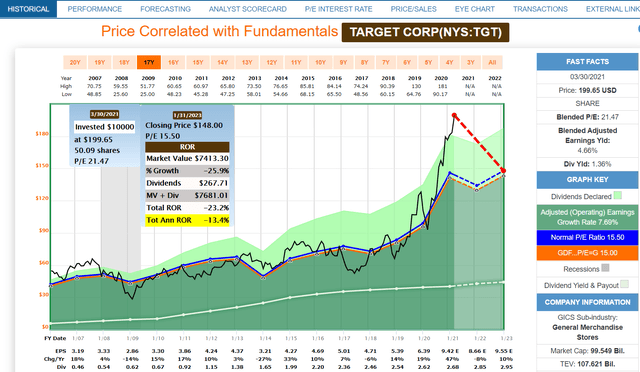Switch to the Forecasting tab
640x372 pixels.
tap(165, 9)
